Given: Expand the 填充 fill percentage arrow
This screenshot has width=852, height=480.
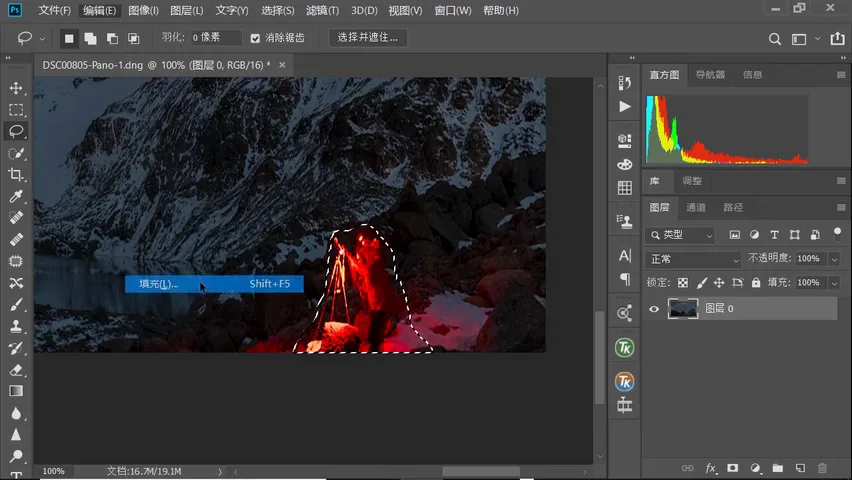Looking at the screenshot, I should [x=834, y=283].
